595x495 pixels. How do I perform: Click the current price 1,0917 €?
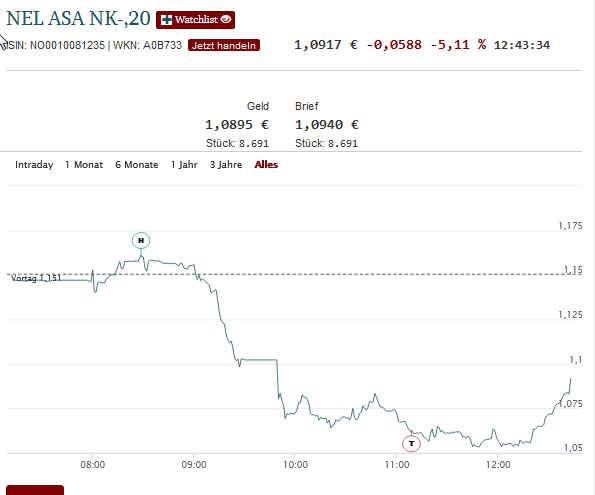point(326,45)
